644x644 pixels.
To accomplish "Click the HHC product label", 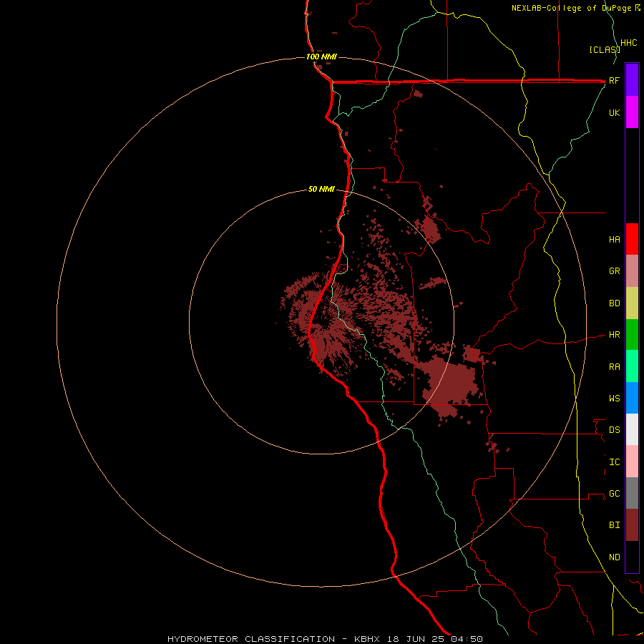I will point(629,43).
